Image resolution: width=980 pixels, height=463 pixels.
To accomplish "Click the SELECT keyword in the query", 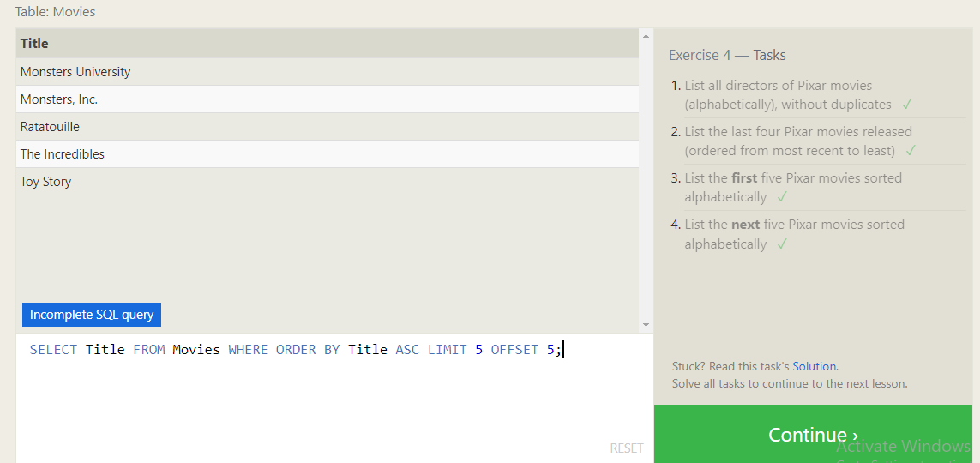I will 54,350.
